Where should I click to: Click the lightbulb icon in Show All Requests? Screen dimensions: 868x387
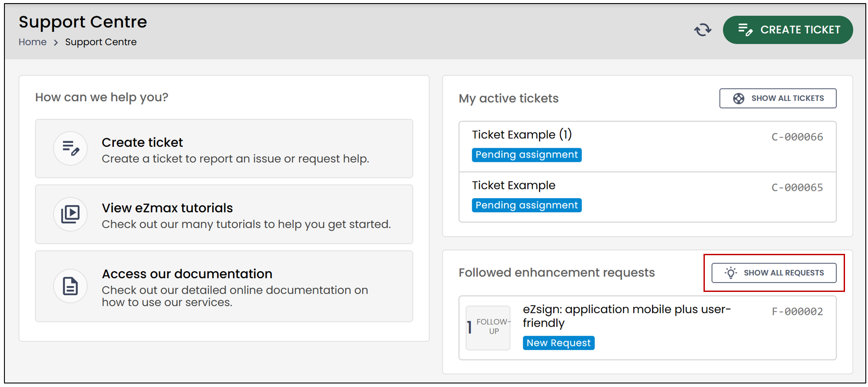tap(731, 273)
